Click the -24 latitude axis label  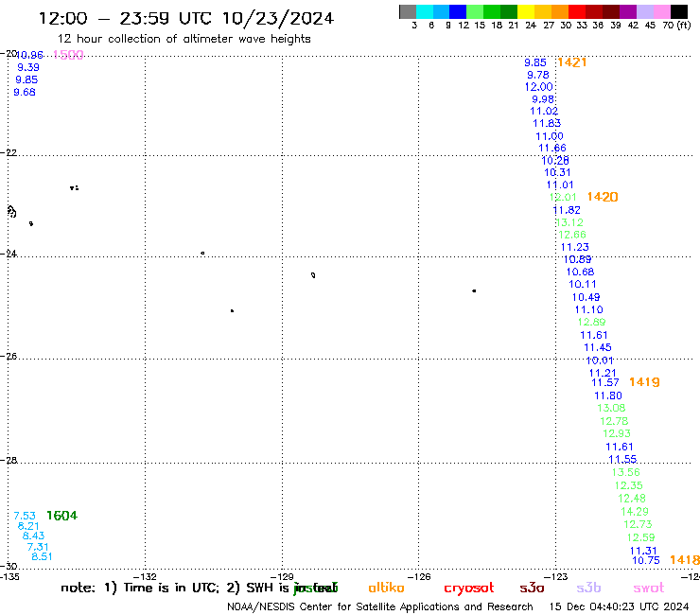click(9, 254)
